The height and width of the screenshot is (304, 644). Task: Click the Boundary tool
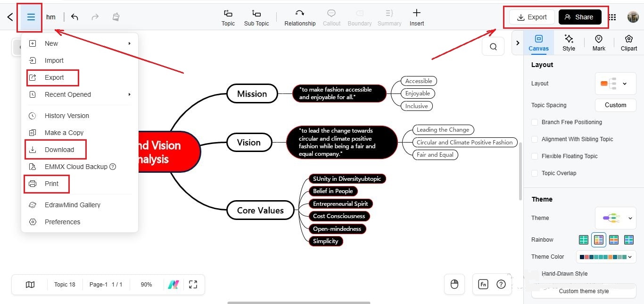(360, 18)
